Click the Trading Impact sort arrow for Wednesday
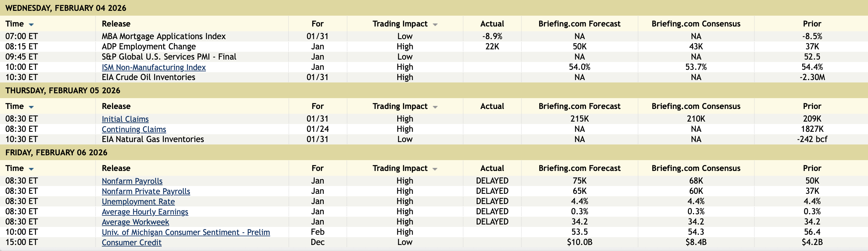The width and height of the screenshot is (868, 251). [435, 25]
